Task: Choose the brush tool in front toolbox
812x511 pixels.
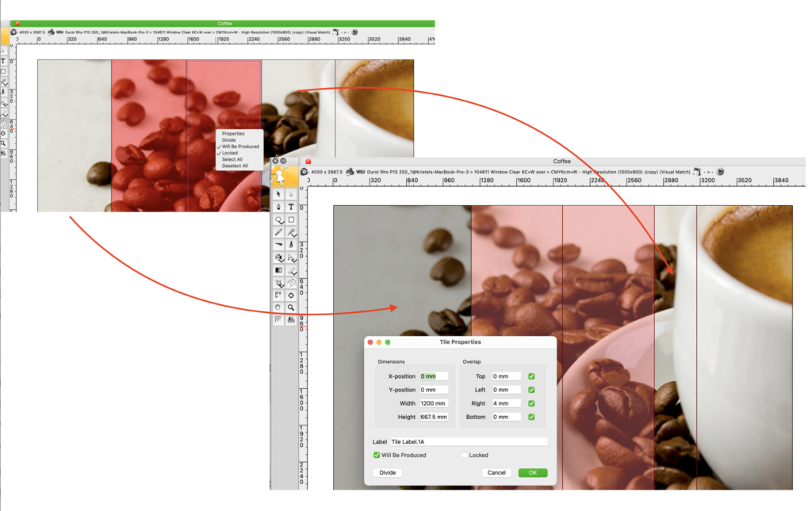Action: pos(278,232)
